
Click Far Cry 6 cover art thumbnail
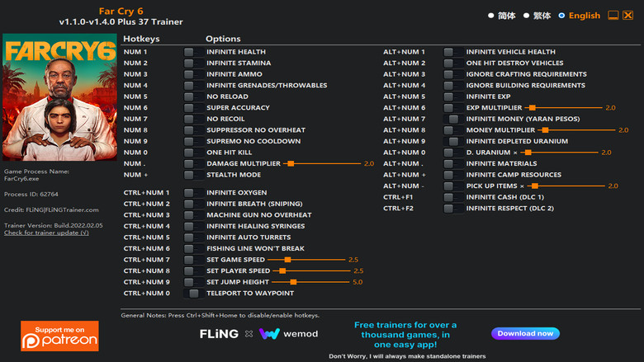click(x=59, y=97)
